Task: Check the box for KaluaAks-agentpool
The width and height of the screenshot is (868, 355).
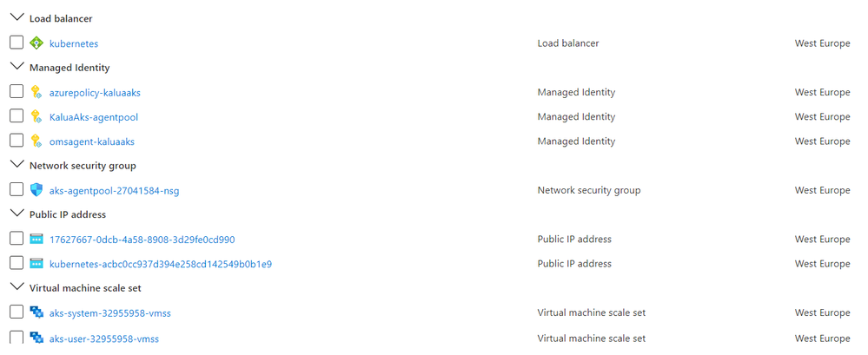Action: pos(17,116)
